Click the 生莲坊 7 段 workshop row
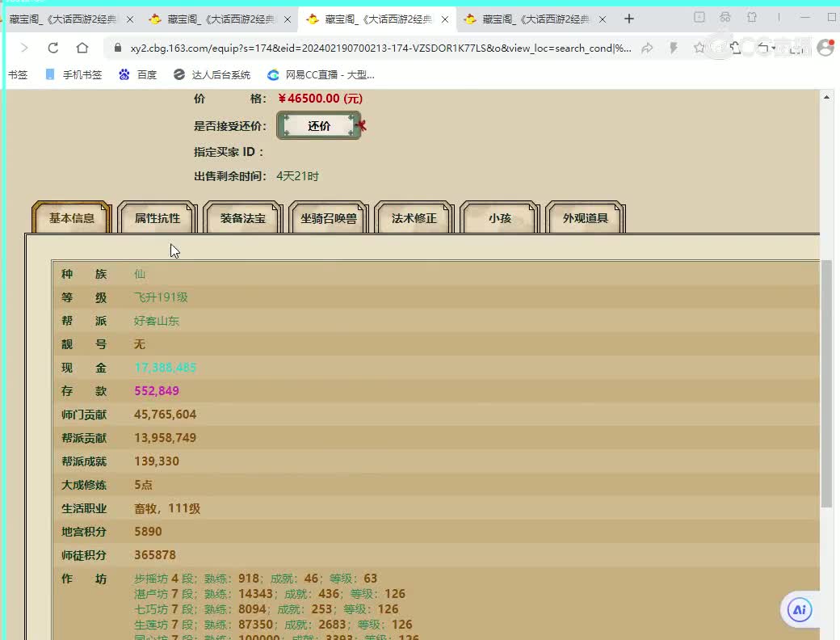Viewport: 840px width, 640px height. (x=273, y=625)
